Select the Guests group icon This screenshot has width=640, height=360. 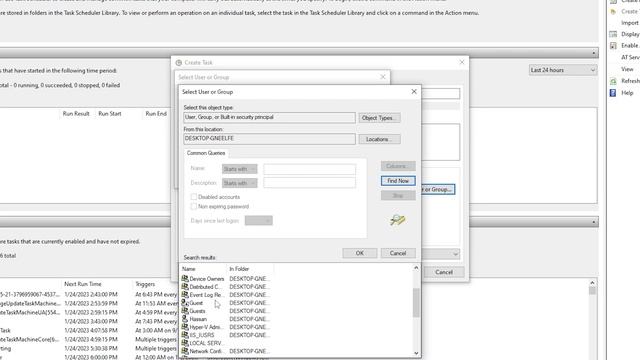click(x=185, y=311)
